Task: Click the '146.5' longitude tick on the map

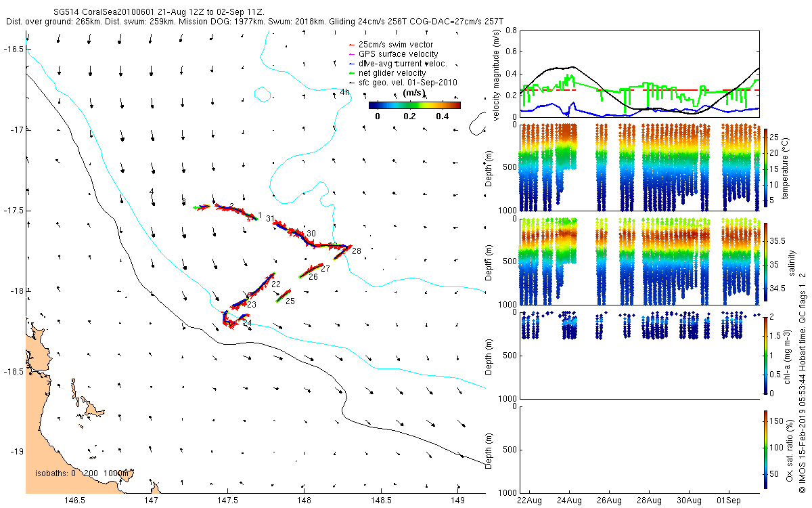Action: (x=74, y=501)
